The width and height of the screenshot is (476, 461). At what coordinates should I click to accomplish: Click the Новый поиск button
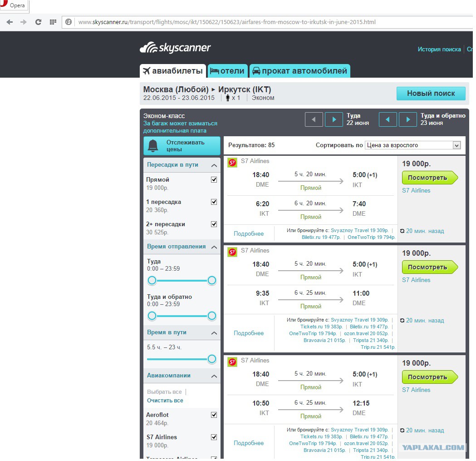tap(431, 93)
